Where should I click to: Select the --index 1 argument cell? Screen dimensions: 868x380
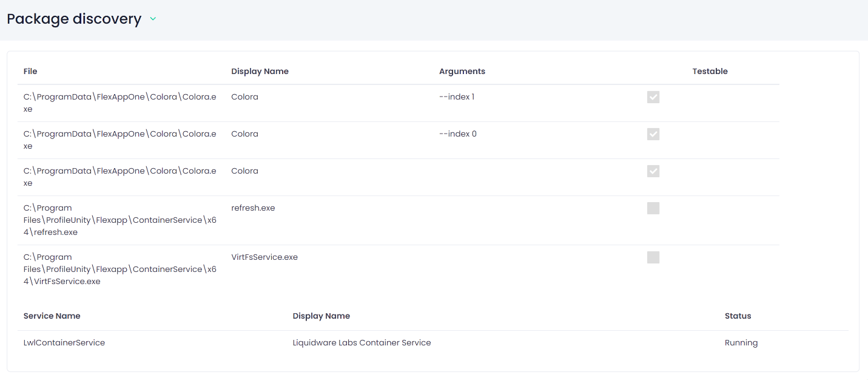coord(456,97)
